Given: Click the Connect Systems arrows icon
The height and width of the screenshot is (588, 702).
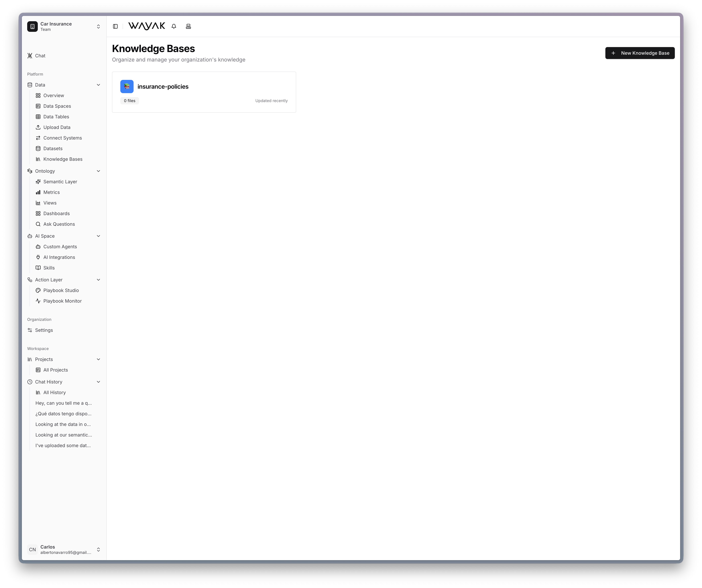Looking at the screenshot, I should point(38,138).
